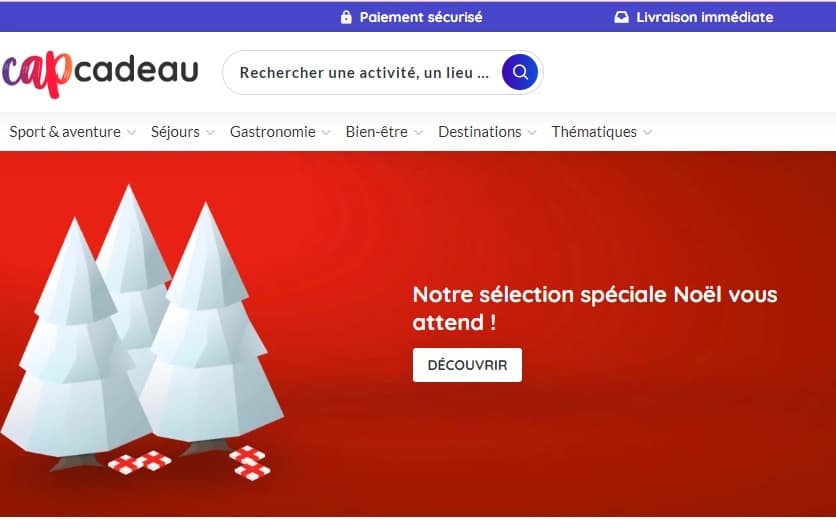Expand the Gastronomie chevron
Viewport: 836px width, 520px height.
(x=326, y=132)
